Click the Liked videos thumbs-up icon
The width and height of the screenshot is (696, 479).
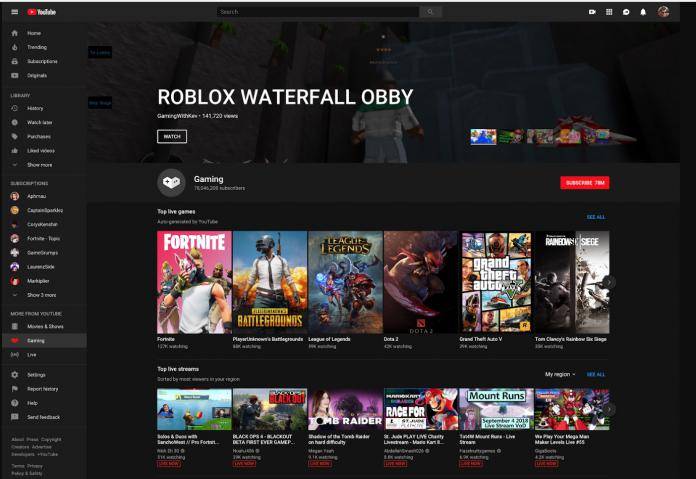(x=15, y=150)
